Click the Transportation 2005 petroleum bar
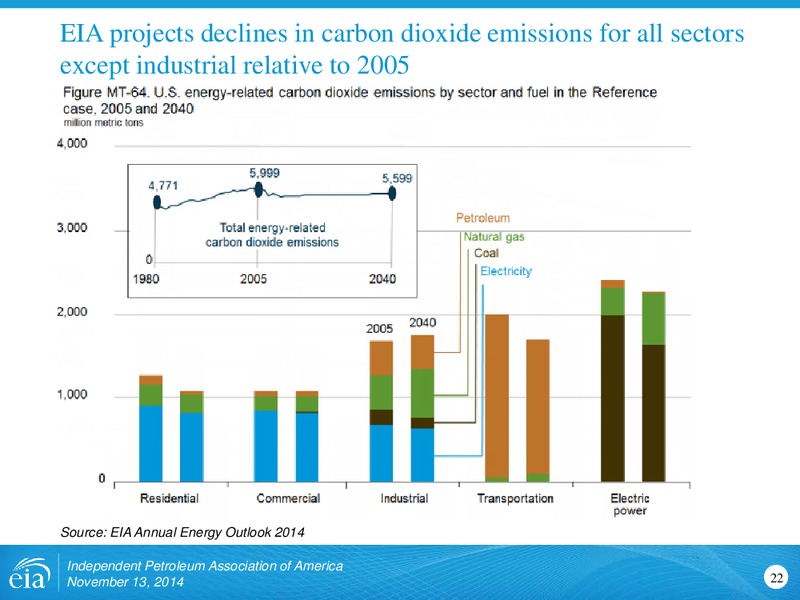 pos(496,396)
